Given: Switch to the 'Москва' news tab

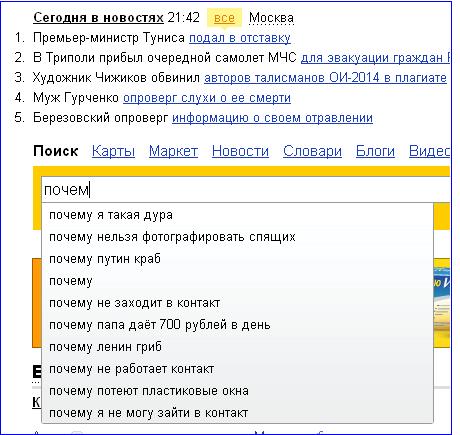Looking at the screenshot, I should pos(271,18).
